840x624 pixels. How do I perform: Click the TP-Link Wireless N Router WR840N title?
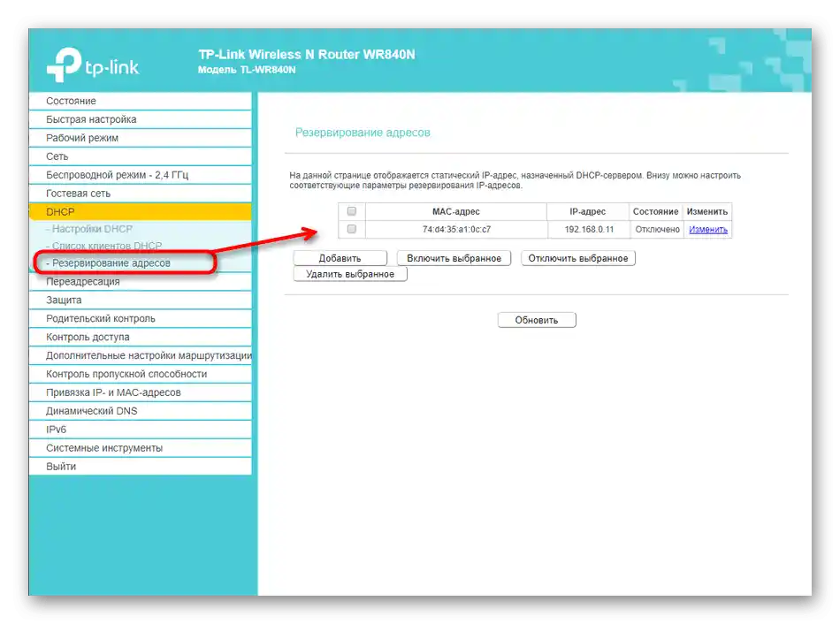[307, 55]
